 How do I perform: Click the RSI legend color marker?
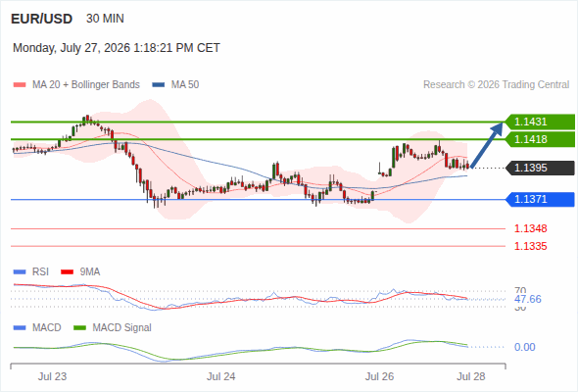[x=20, y=272]
